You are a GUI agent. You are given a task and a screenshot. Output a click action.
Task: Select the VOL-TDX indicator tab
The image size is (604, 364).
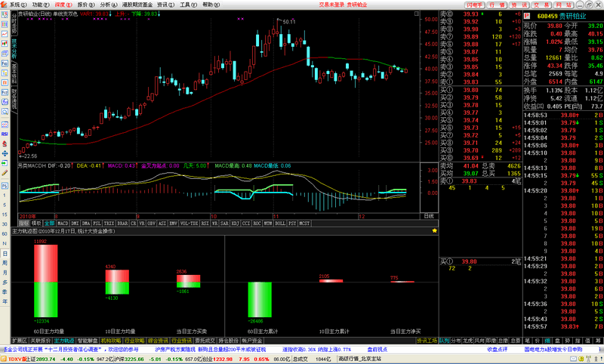tap(190, 224)
